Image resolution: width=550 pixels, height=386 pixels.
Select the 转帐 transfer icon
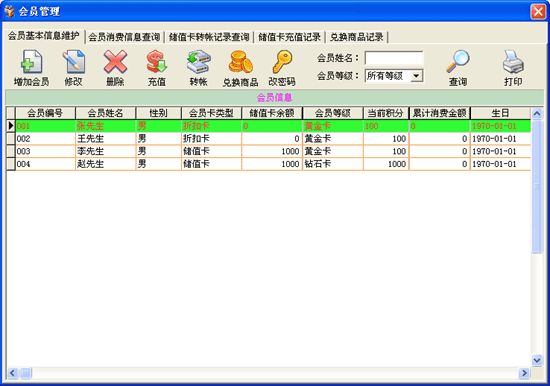tap(199, 62)
